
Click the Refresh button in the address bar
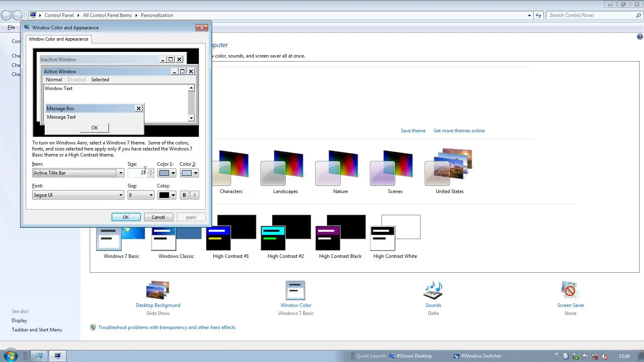[539, 15]
